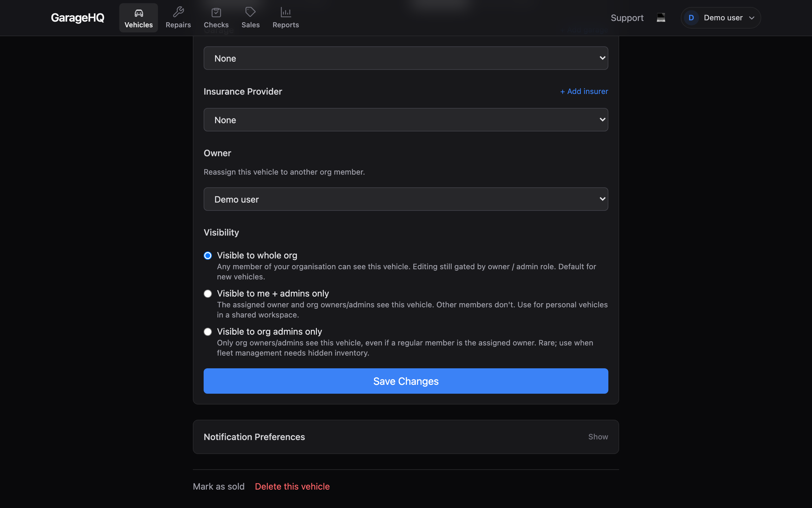Click the Notification Preferences heading

254,437
